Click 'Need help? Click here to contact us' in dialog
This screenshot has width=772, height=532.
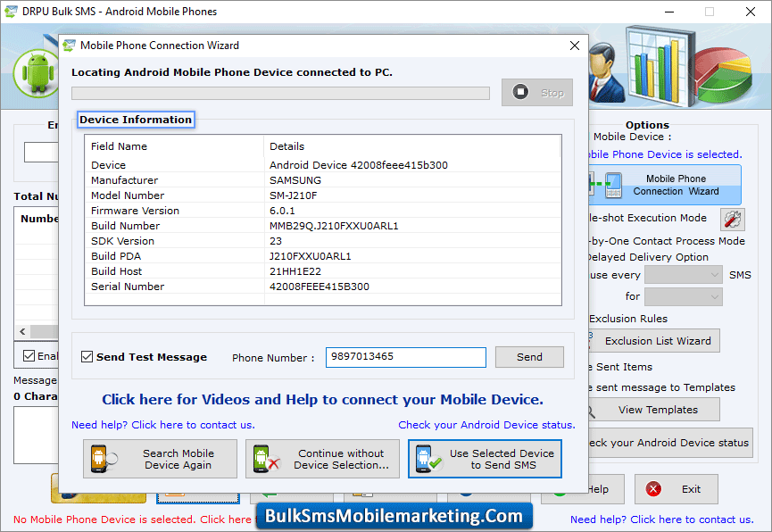tap(163, 425)
